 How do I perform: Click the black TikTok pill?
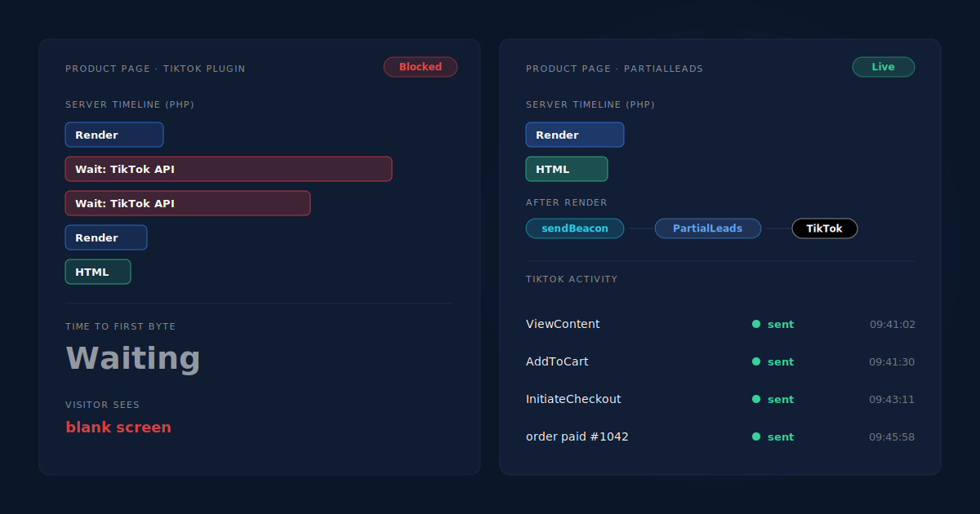coord(825,228)
